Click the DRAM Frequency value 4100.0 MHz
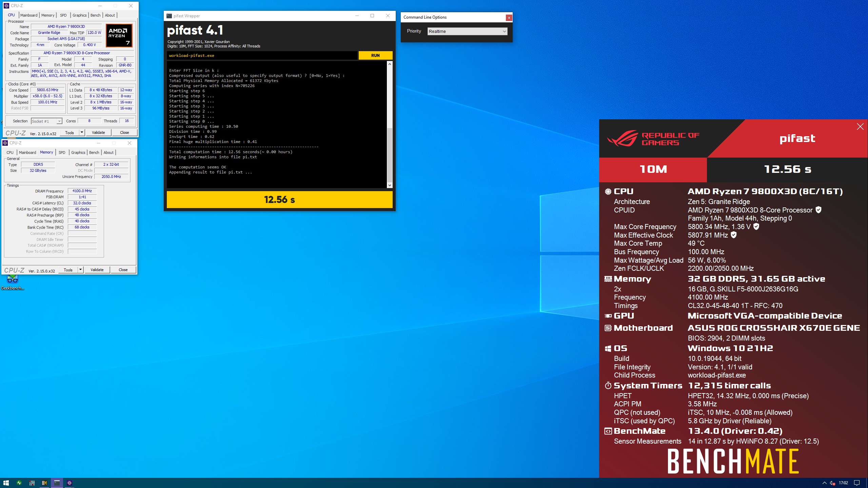The image size is (868, 488). click(x=82, y=191)
